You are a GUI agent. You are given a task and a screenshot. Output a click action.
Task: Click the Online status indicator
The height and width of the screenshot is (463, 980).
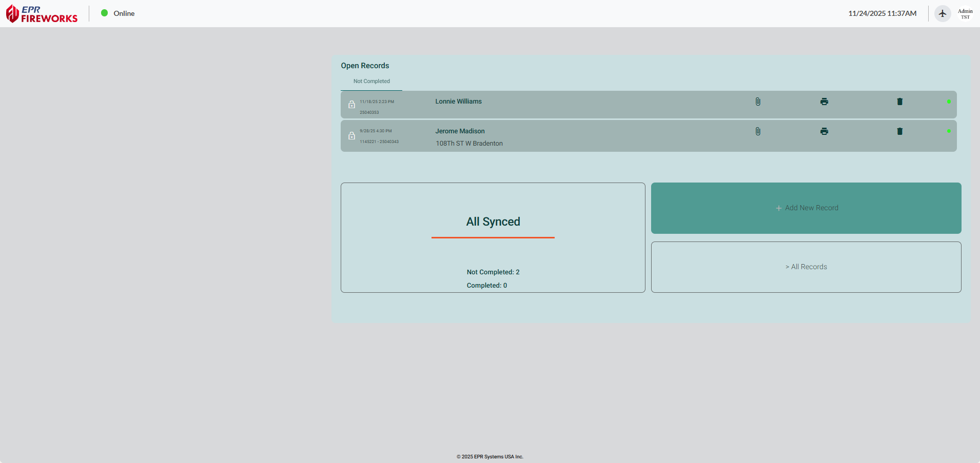point(116,13)
